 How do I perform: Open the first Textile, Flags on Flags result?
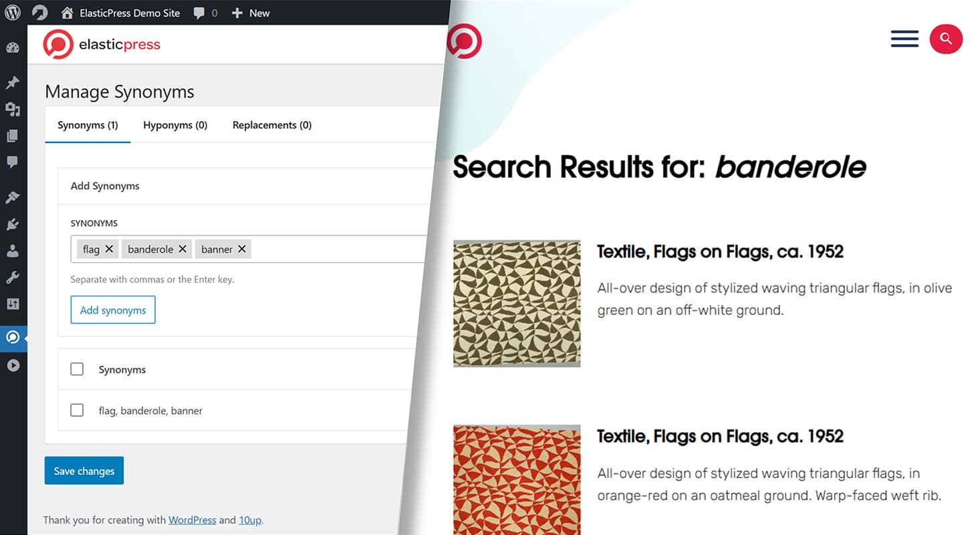click(x=720, y=251)
